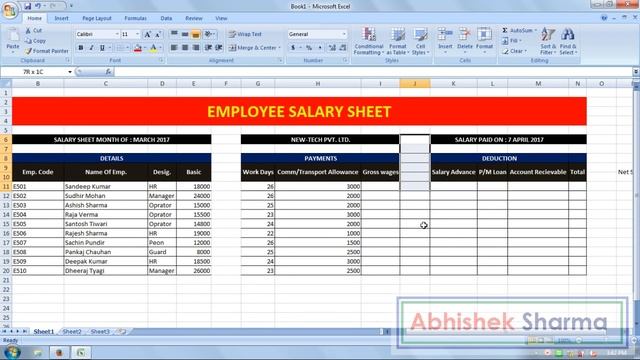Viewport: 640px width, 360px height.
Task: Apply accounting dollar number format
Action: click(293, 48)
